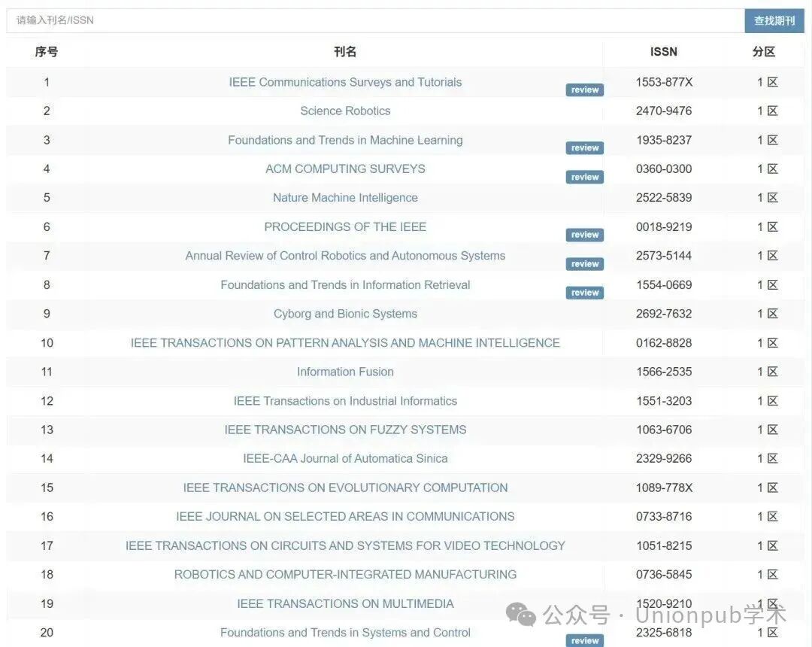Click review tag on Machine Learning row

[x=585, y=147]
